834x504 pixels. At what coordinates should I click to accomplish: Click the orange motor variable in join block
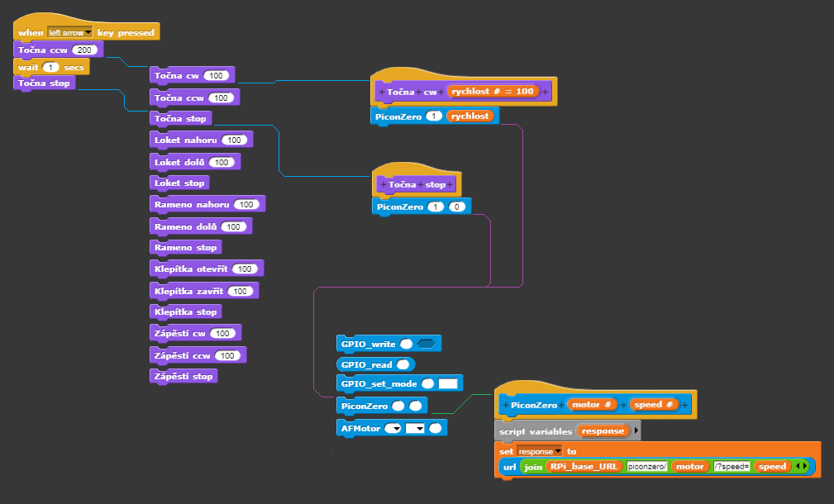pos(690,466)
